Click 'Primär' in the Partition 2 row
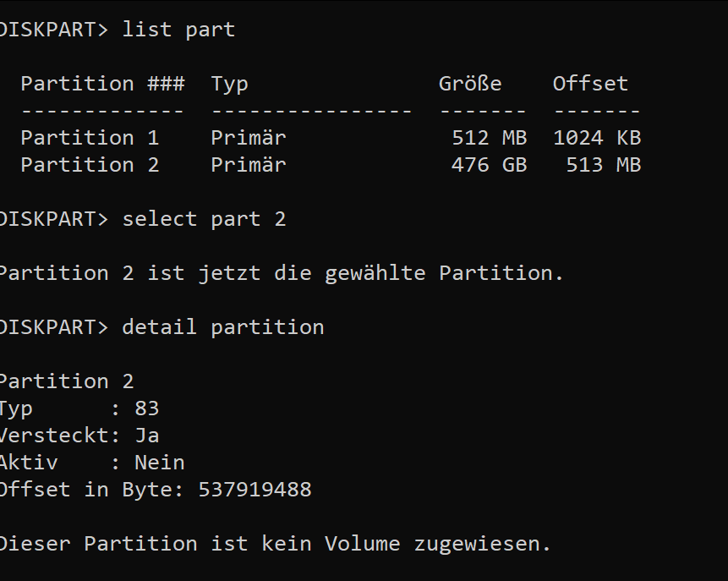The image size is (728, 581). tap(249, 165)
